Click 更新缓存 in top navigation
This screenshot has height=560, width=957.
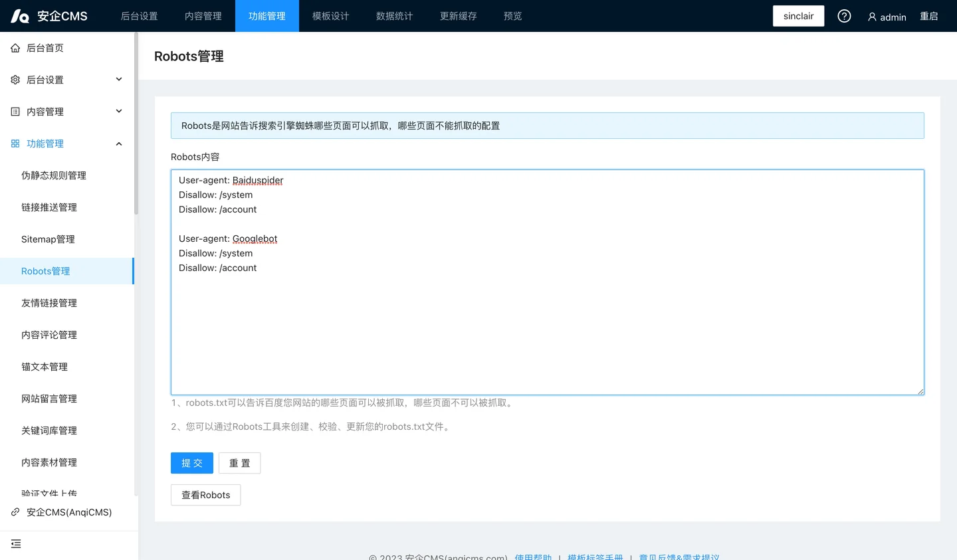(x=459, y=16)
